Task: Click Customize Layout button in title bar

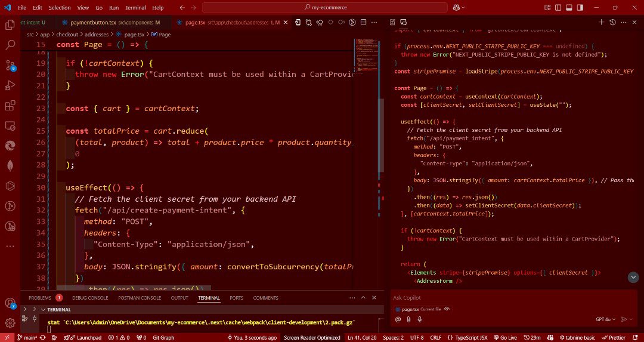Action: click(547, 7)
